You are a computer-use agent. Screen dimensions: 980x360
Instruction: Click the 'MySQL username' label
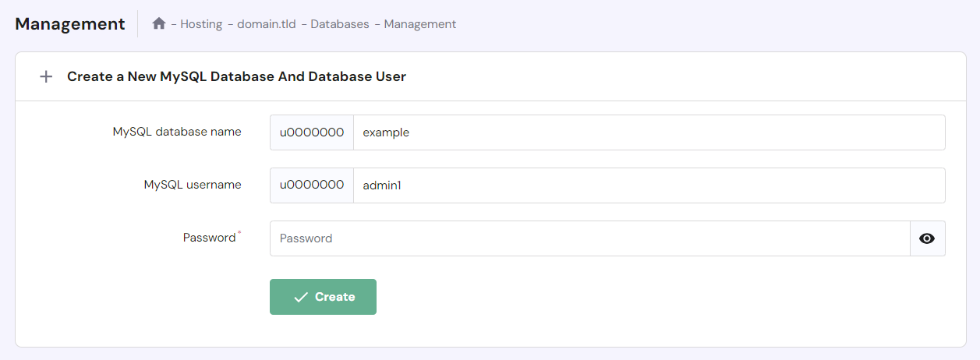click(x=193, y=185)
